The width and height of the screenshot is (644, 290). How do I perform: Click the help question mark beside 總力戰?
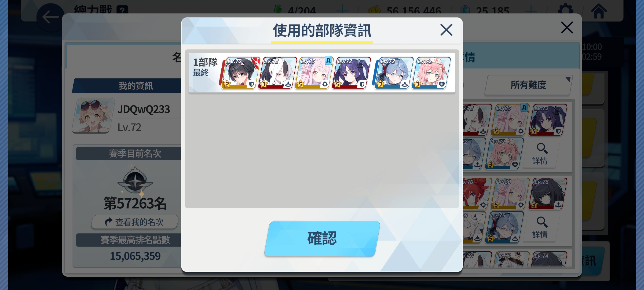coord(122,10)
